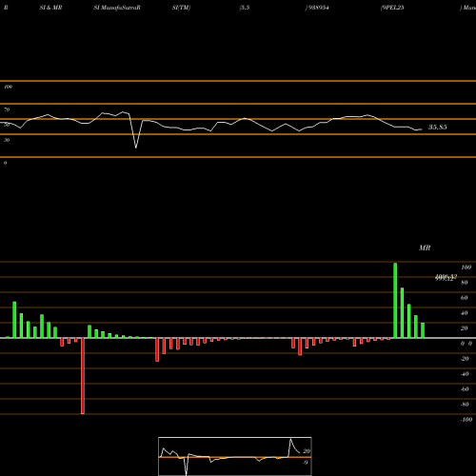
Task: Click the overlapping MR value text near 80
Action: tap(446, 278)
